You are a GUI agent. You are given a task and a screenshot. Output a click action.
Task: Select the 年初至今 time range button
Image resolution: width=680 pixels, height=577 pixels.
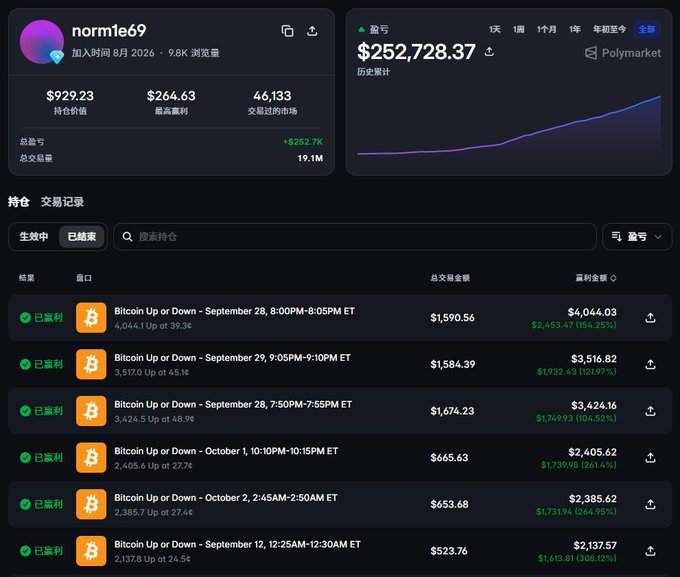(x=609, y=29)
